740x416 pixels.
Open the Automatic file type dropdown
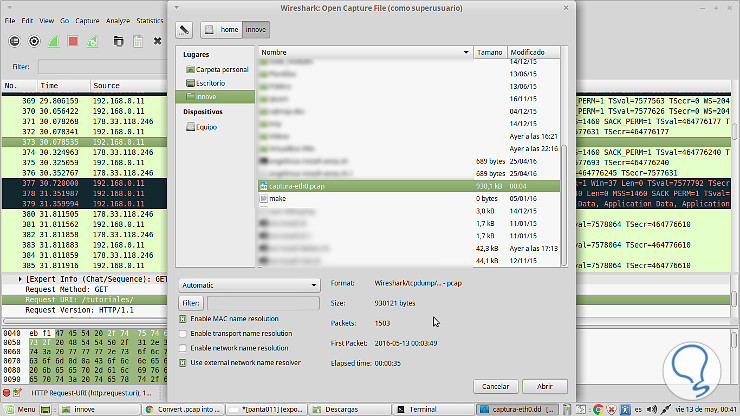[249, 285]
